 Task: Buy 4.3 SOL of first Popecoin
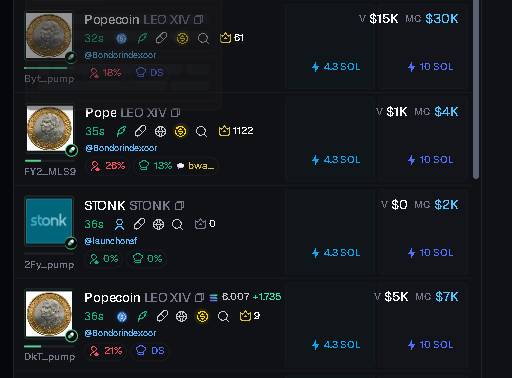pos(336,67)
